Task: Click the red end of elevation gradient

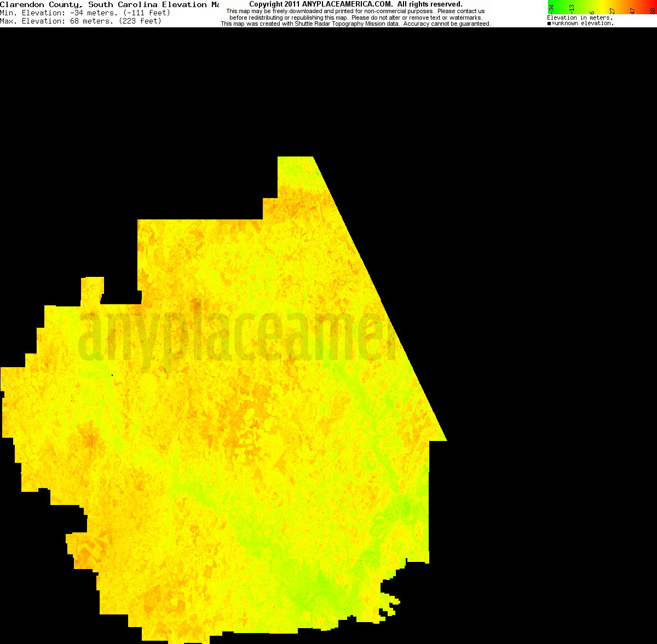Action: click(654, 4)
